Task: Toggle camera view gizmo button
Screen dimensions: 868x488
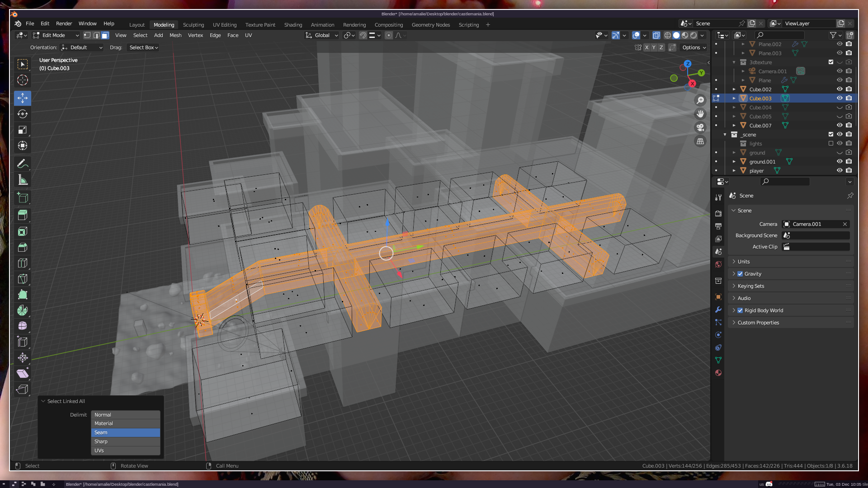Action: tap(700, 127)
